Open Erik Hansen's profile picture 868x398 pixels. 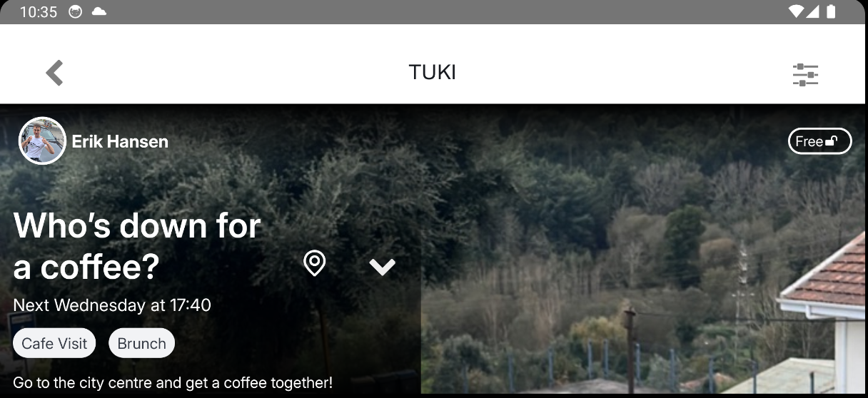42,141
